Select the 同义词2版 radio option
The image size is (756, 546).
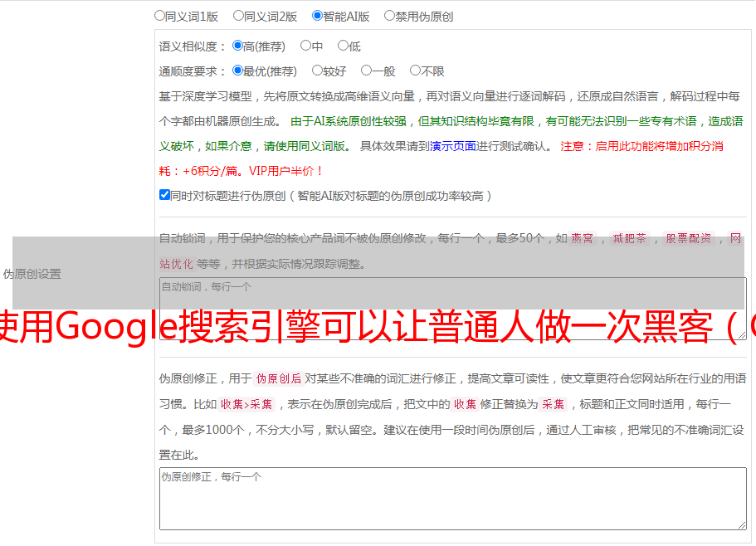click(x=238, y=16)
